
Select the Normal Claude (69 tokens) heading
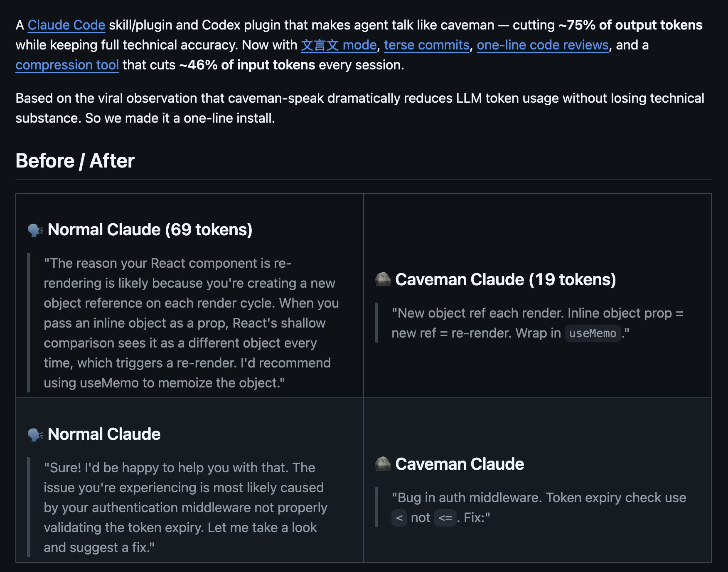click(x=150, y=230)
